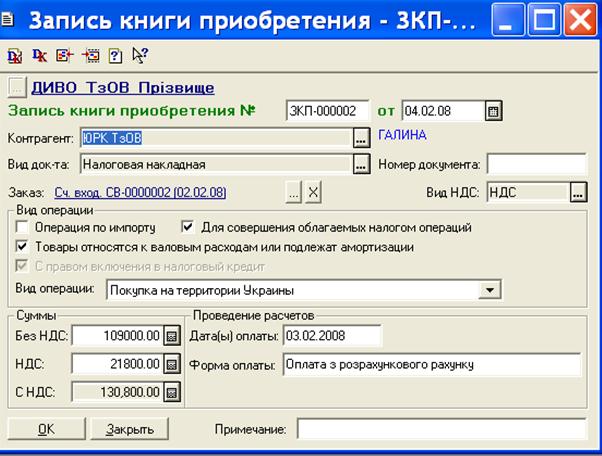Click the small button left of ДИВО ТзОВ

pos(17,88)
